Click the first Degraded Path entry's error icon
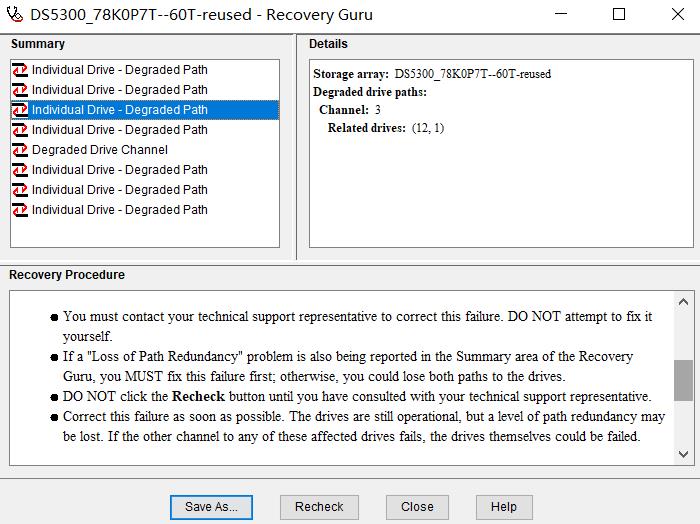This screenshot has height=524, width=700. [20, 70]
